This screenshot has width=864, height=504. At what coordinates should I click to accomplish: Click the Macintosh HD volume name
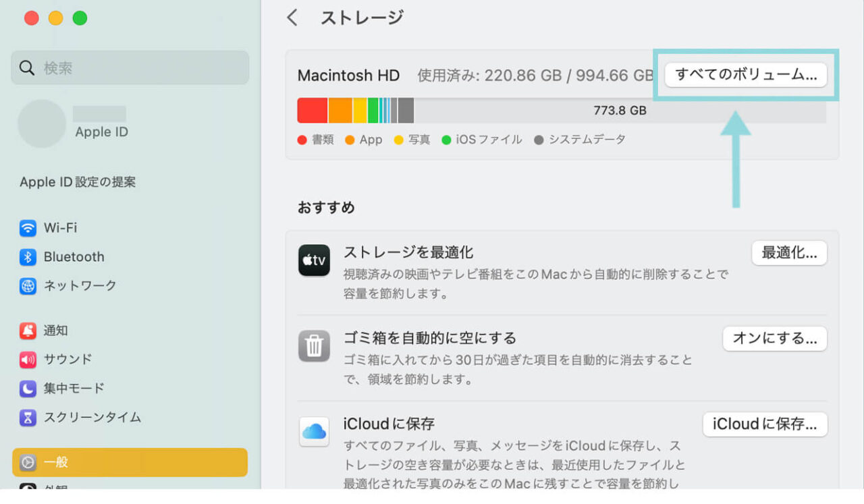coord(348,76)
